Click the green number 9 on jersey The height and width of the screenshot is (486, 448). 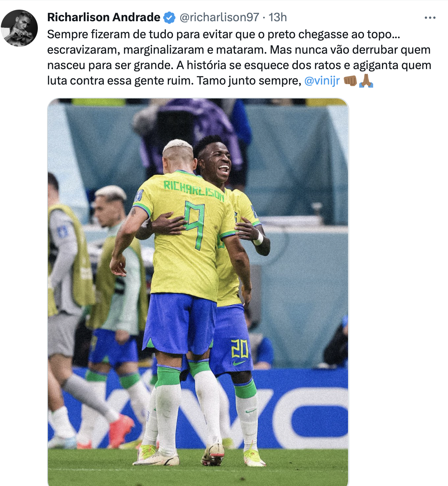coord(195,225)
